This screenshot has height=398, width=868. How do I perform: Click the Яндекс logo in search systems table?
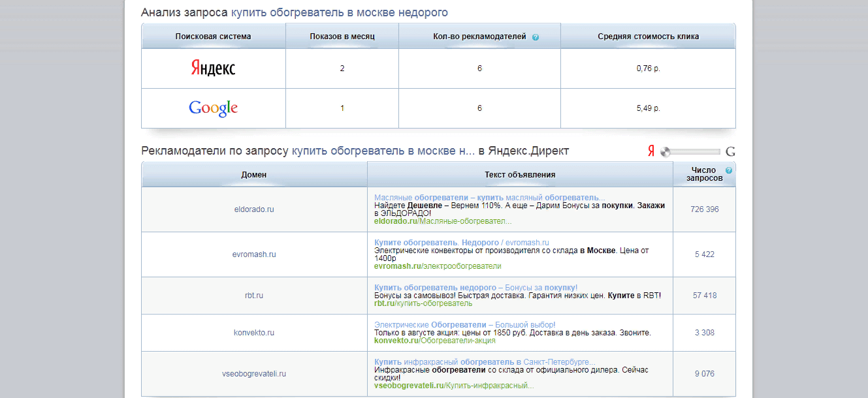pos(213,69)
